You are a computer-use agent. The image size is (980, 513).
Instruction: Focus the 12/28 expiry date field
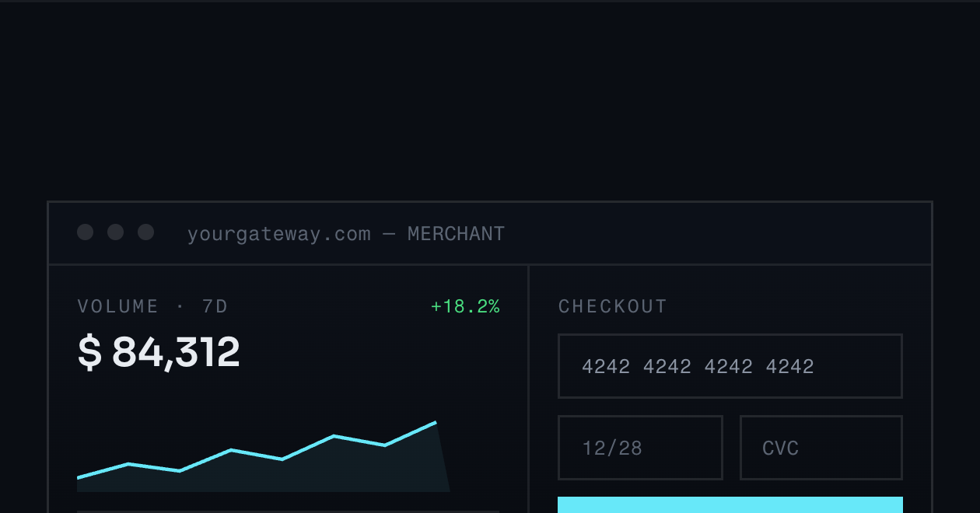641,448
